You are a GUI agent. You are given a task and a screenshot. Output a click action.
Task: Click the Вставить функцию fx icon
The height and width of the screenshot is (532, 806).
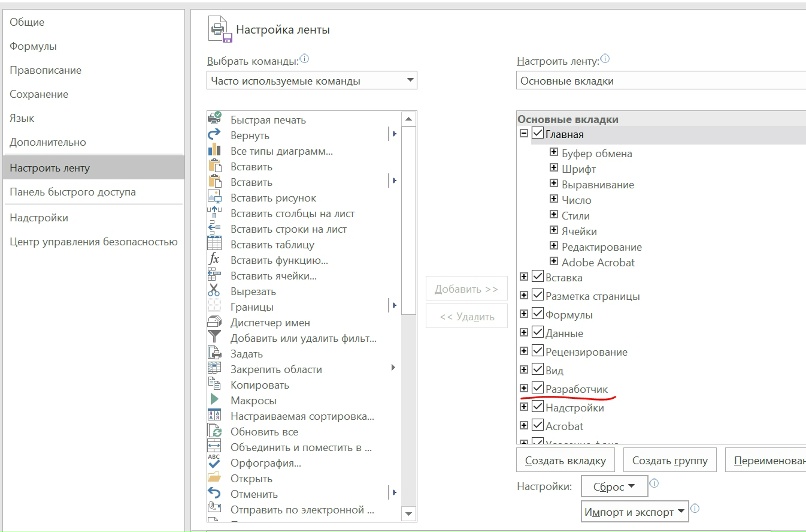[x=214, y=260]
